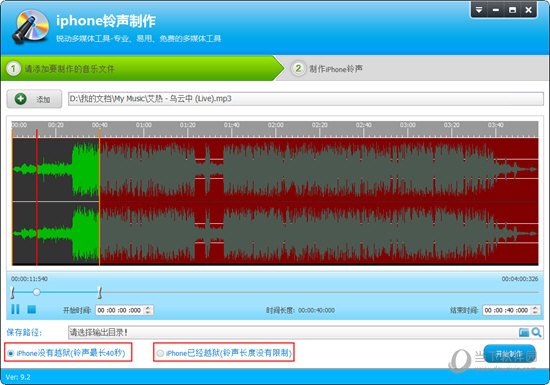Click the playback position slider knob
Viewport: 550px width, 385px height.
36,292
